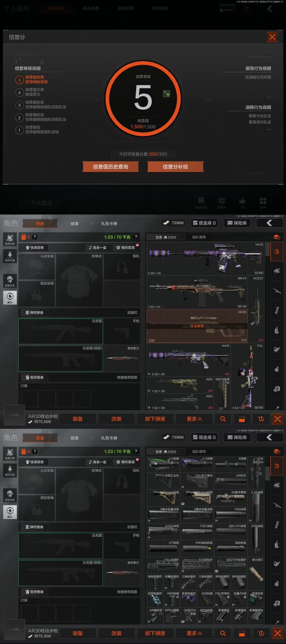
Task: Select the AR30 rifle labeled 双击携带
Action: 197,326
